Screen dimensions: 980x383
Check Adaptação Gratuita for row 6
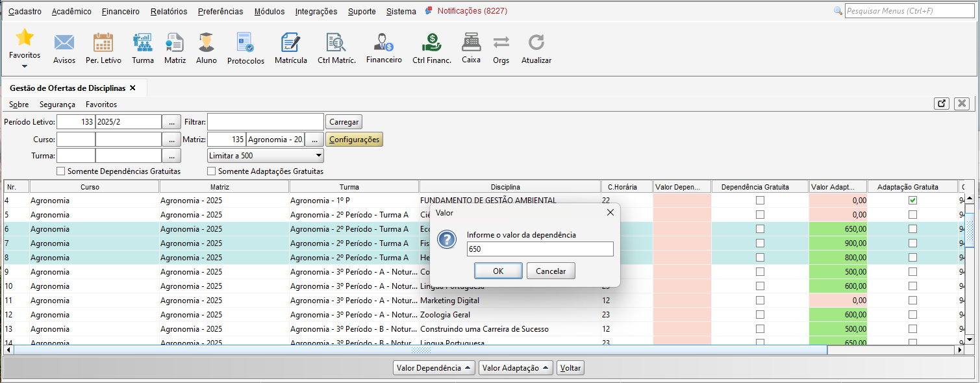912,229
